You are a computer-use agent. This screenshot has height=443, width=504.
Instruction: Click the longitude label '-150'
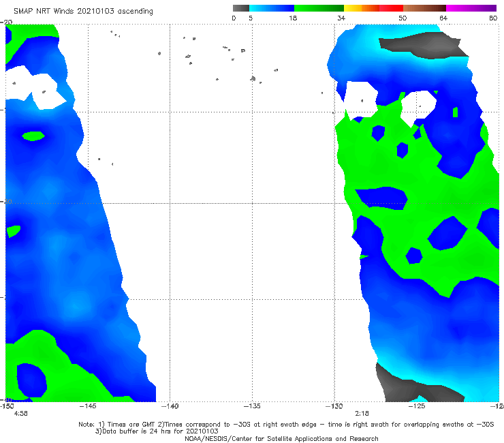(7, 406)
